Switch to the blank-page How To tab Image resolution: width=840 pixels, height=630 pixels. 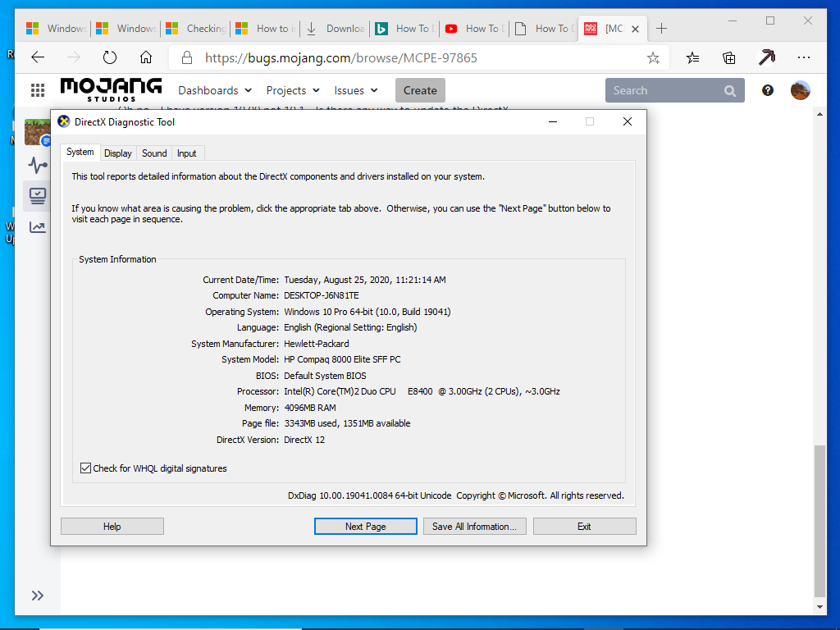544,29
